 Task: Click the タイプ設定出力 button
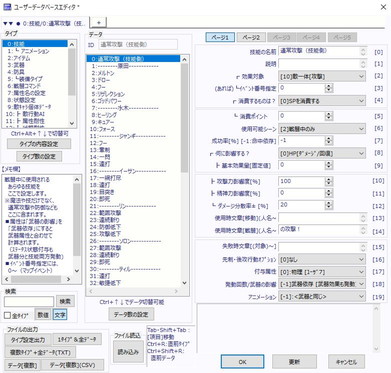coord(28,339)
